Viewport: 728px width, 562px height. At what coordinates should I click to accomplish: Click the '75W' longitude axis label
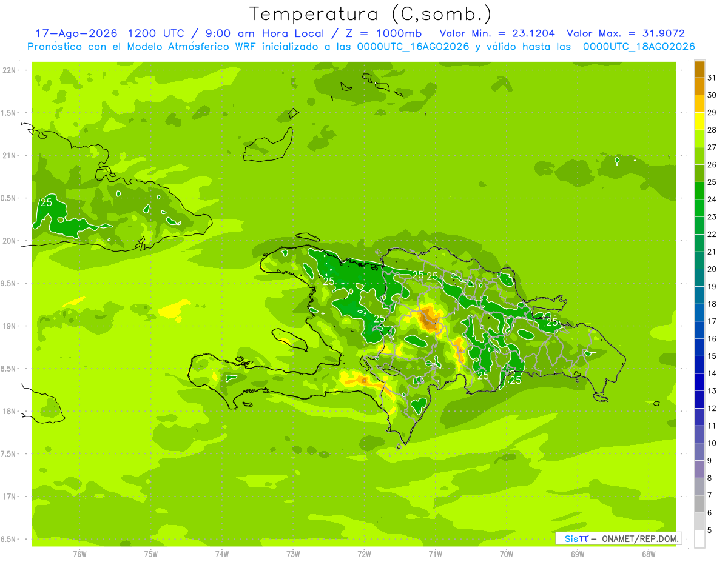point(150,555)
